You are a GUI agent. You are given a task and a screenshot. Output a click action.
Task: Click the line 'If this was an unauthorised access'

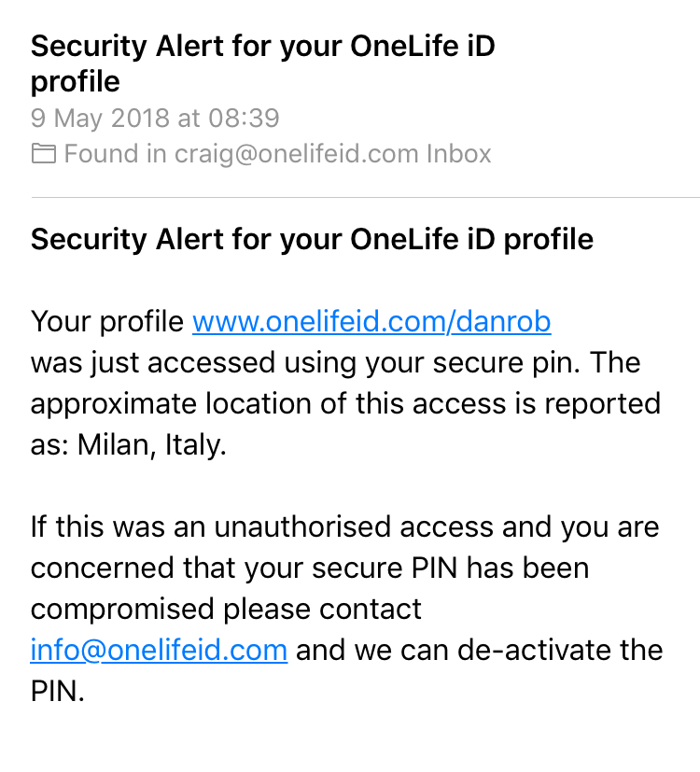[345, 527]
